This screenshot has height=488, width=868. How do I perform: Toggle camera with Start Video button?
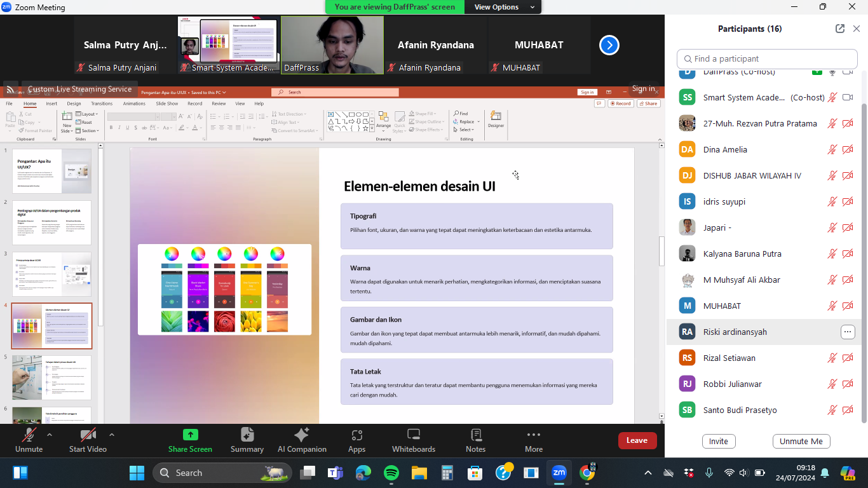tap(88, 441)
